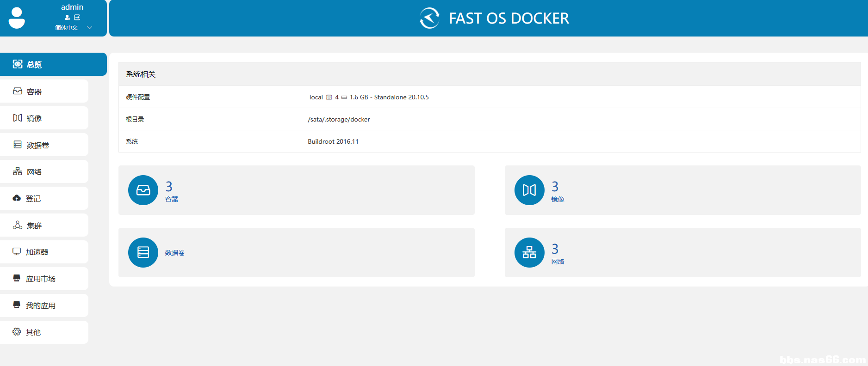Open 加速器 from the sidebar
Image resolution: width=868 pixels, height=366 pixels.
tap(44, 252)
